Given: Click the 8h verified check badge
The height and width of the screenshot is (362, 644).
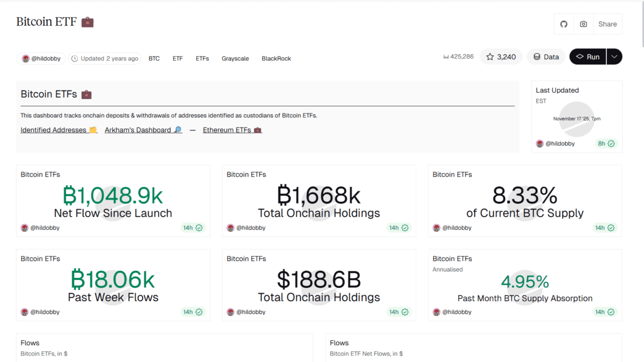Looking at the screenshot, I should click(x=606, y=144).
